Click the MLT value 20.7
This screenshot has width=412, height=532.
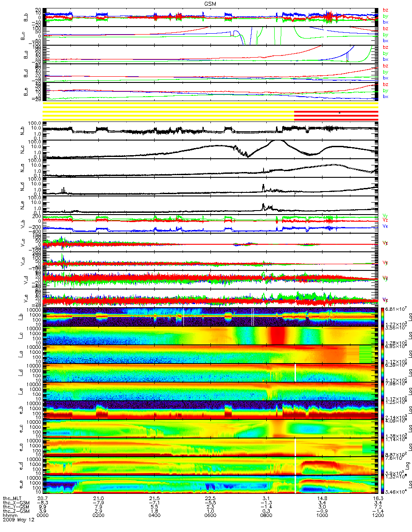(43, 499)
